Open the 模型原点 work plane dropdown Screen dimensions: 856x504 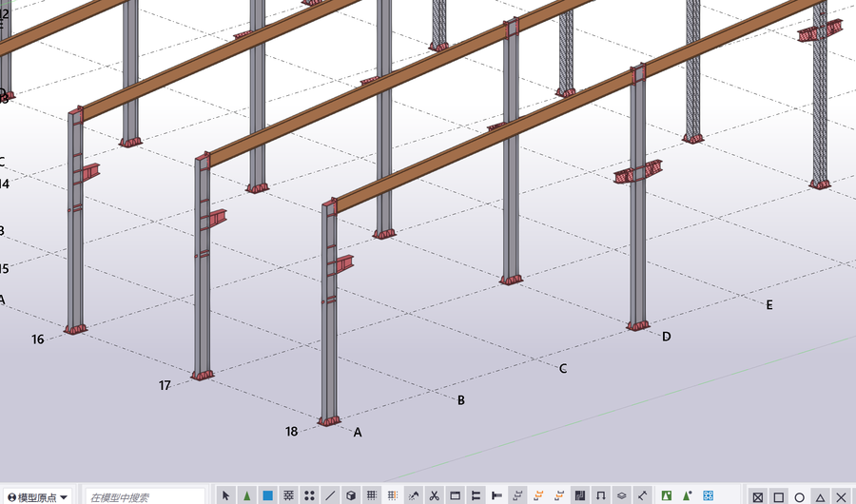pos(38,497)
